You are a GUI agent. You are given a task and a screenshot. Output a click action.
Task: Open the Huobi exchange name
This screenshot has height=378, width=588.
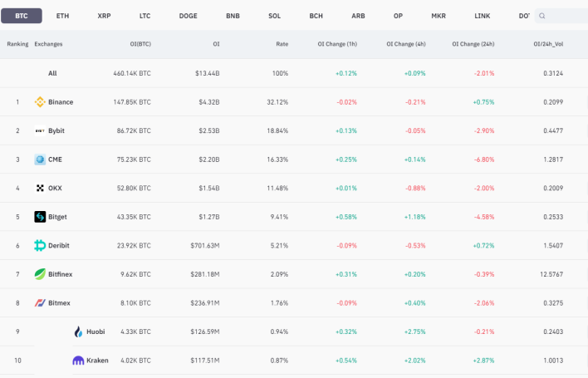coord(96,331)
